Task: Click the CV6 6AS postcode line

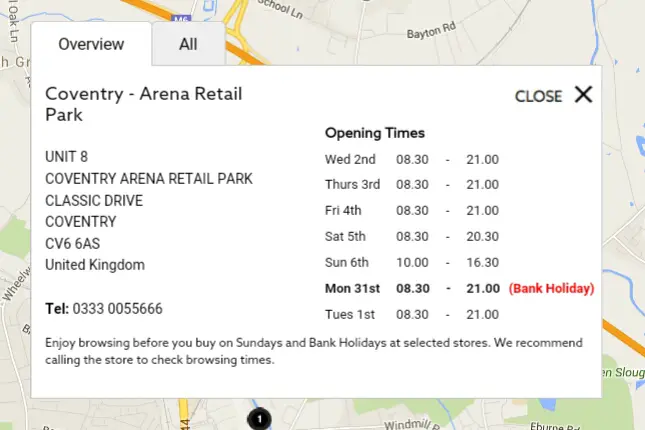Action: [72, 244]
